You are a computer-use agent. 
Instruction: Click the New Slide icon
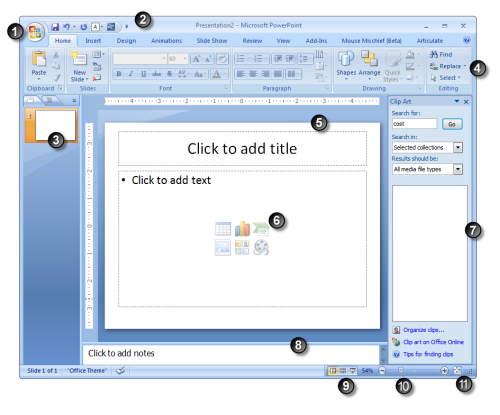click(79, 59)
